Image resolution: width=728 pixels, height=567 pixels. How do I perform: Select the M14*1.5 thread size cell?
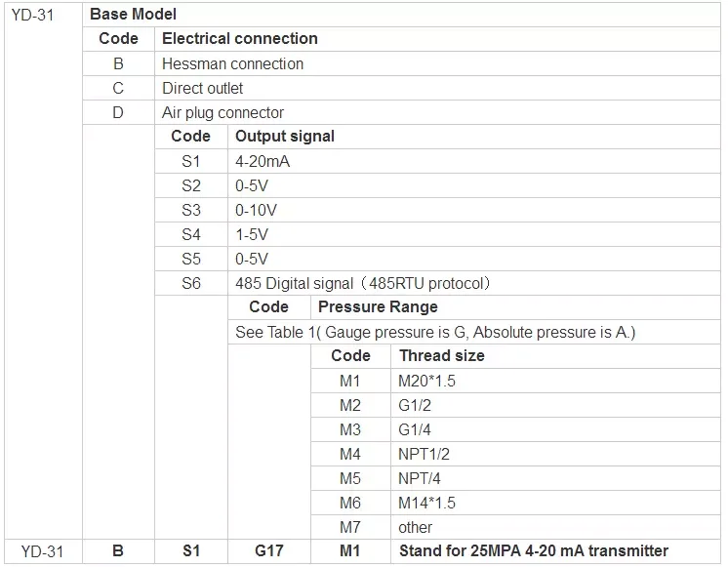click(x=426, y=503)
